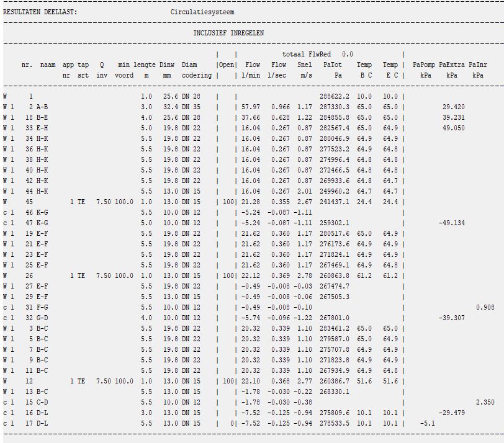Click the PaTot value 283461.2
The image size is (504, 443).
(335, 328)
